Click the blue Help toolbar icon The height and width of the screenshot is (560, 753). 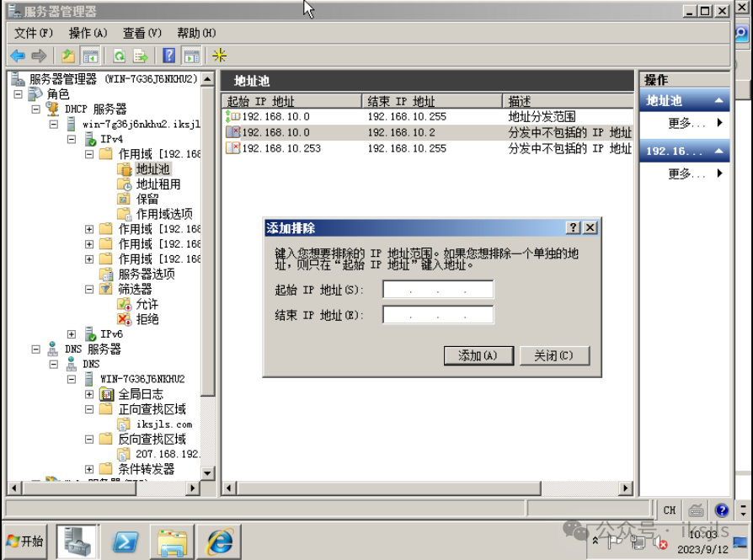point(169,56)
